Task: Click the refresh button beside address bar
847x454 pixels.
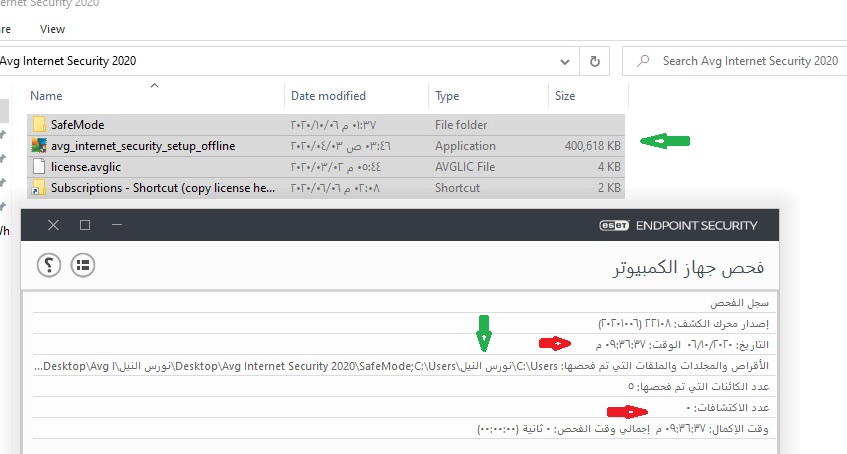Action: pyautogui.click(x=595, y=61)
